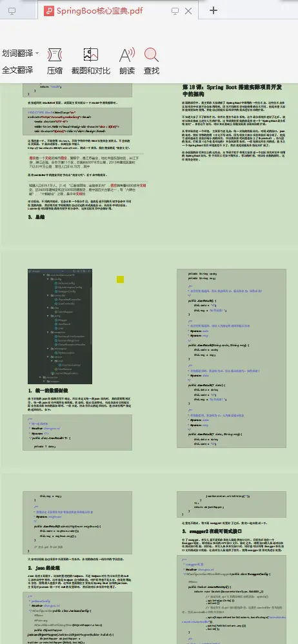Click 全文翻译 full-text translation
This screenshot has width=298, height=644.
point(17,70)
